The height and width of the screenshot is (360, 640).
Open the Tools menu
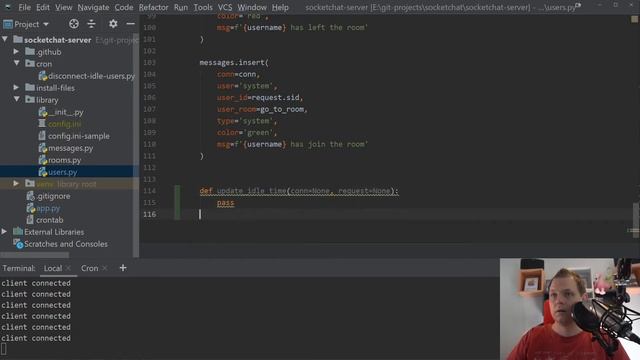[x=203, y=7]
